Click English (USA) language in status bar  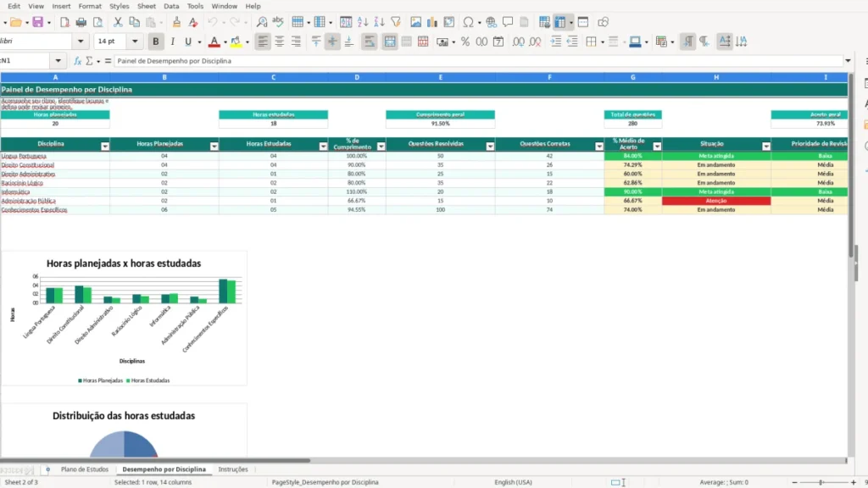point(513,482)
